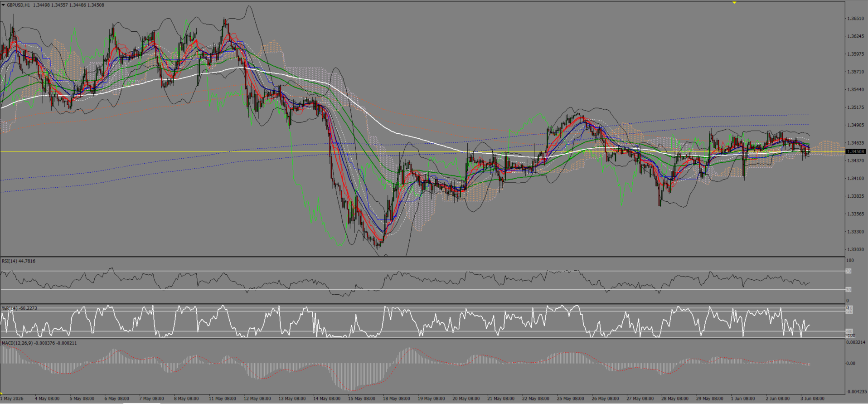Click the 1.34905 price scale value
The image size is (868, 404).
pos(856,125)
